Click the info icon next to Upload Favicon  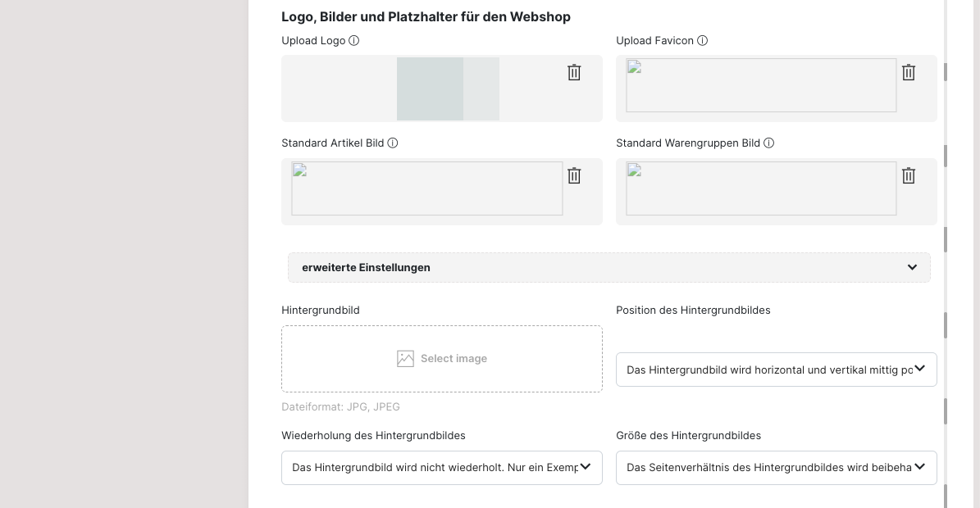pyautogui.click(x=702, y=41)
